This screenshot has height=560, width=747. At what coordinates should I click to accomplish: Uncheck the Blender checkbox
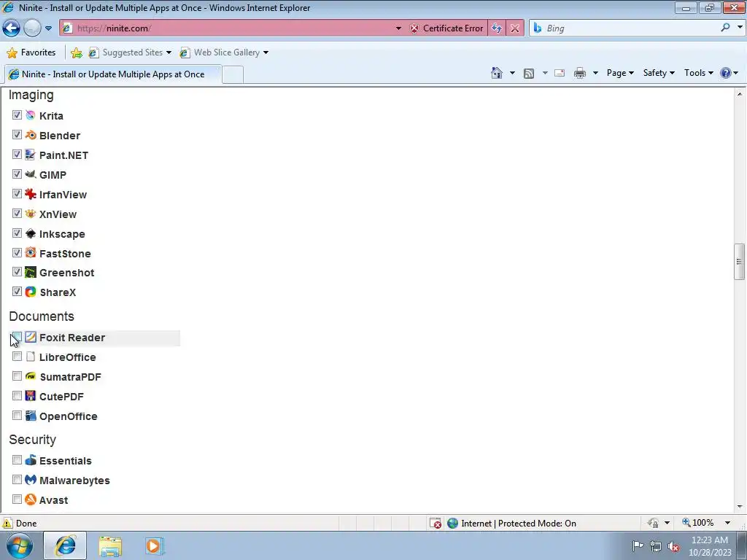click(18, 135)
